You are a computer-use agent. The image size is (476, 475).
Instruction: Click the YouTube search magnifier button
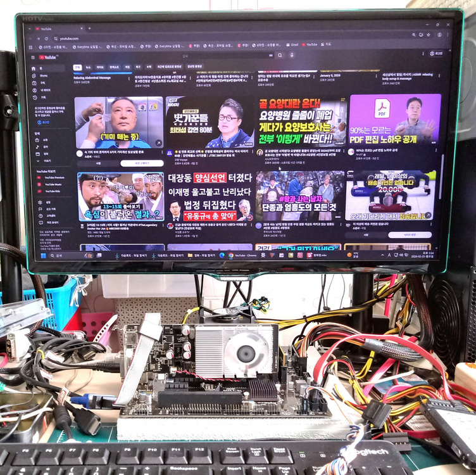(280, 55)
